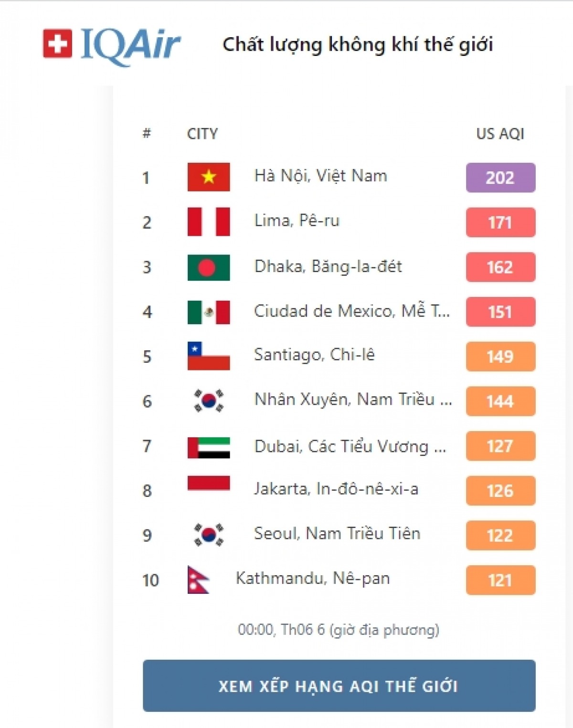Select the Indonesia flag icon
573x728 pixels.
(209, 484)
